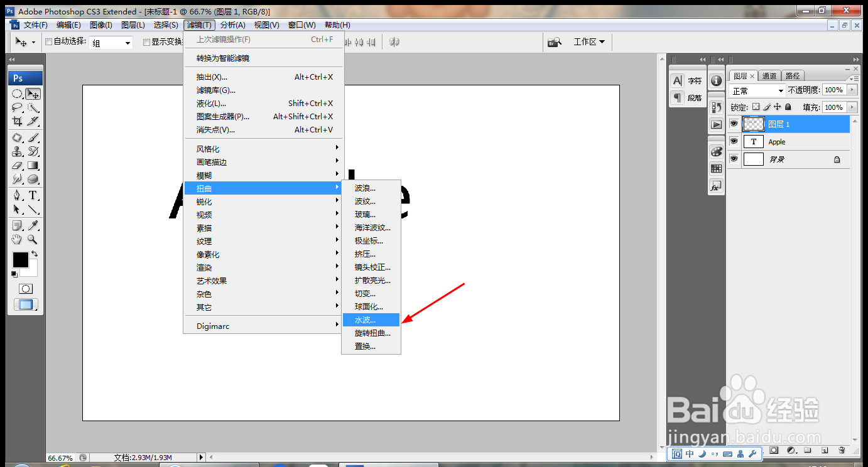868x467 pixels.
Task: Select the Healing Brush tool
Action: pyautogui.click(x=18, y=137)
